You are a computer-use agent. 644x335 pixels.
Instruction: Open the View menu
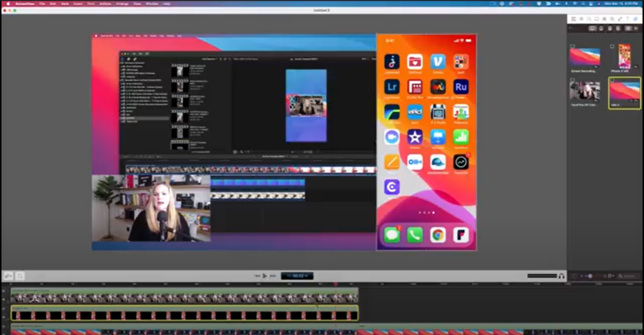[137, 4]
